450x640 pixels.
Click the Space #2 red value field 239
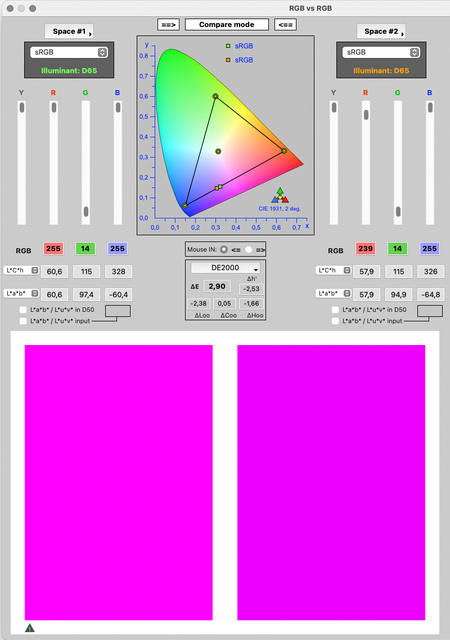365,249
